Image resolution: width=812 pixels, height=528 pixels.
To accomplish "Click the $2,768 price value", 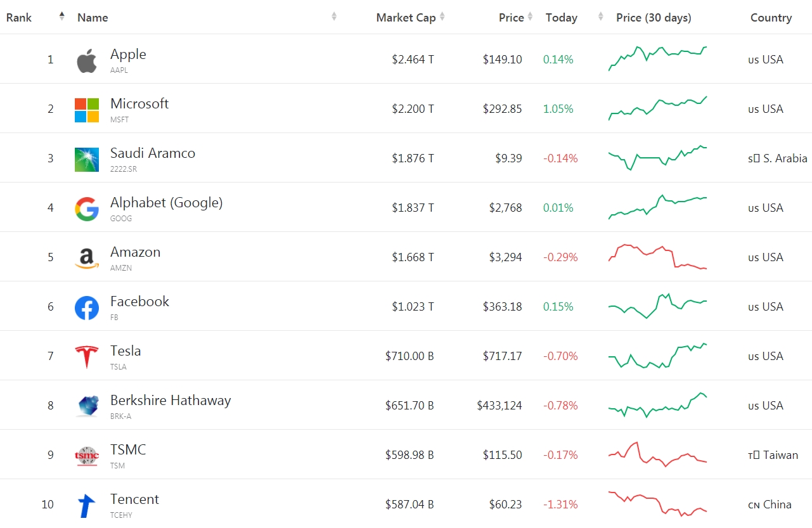I will coord(506,208).
